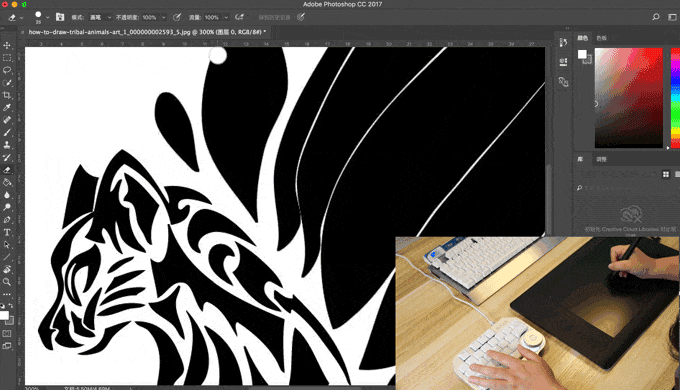680x390 pixels.
Task: Swap foreground and background colors
Action: point(10,306)
